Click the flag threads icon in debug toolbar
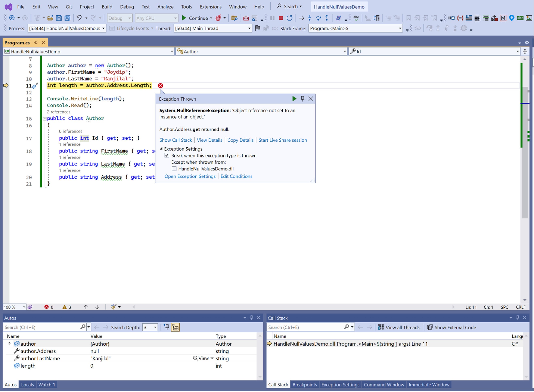 click(x=258, y=28)
